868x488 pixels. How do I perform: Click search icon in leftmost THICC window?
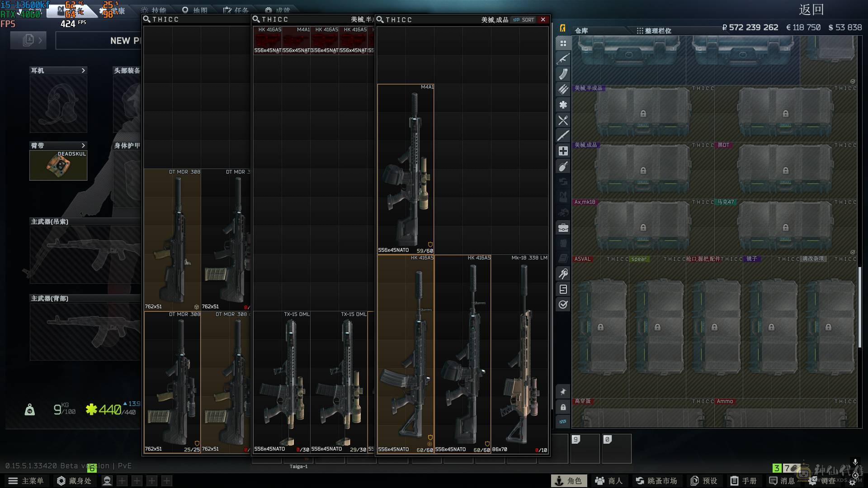point(147,19)
